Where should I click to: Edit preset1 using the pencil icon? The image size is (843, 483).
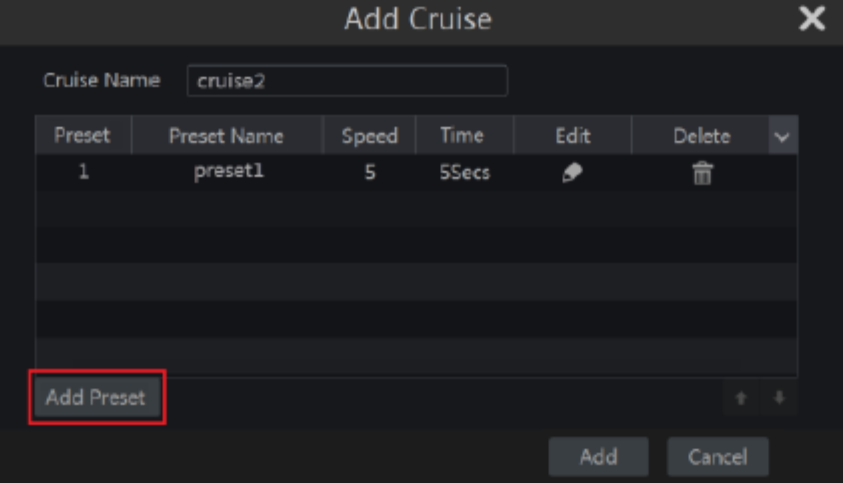[x=572, y=173]
